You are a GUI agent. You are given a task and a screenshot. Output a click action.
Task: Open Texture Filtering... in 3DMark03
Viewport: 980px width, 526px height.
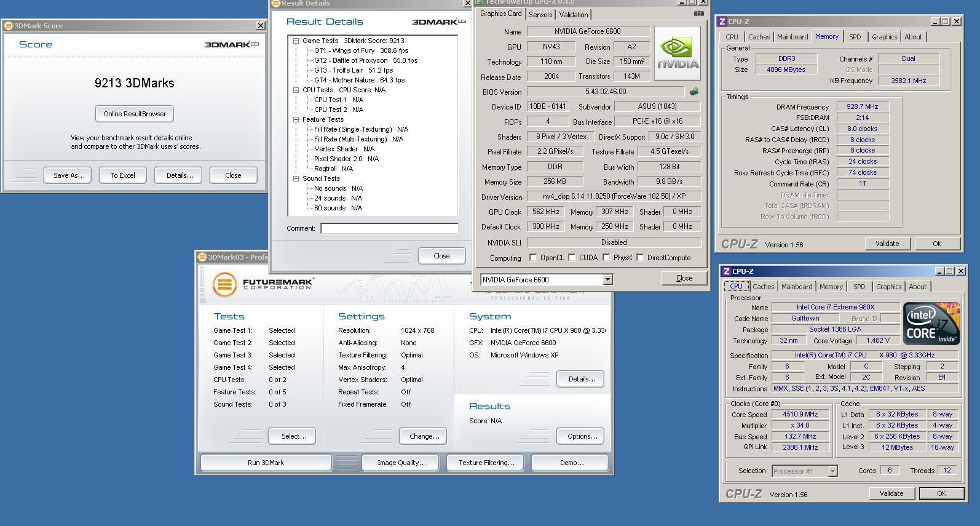(486, 463)
